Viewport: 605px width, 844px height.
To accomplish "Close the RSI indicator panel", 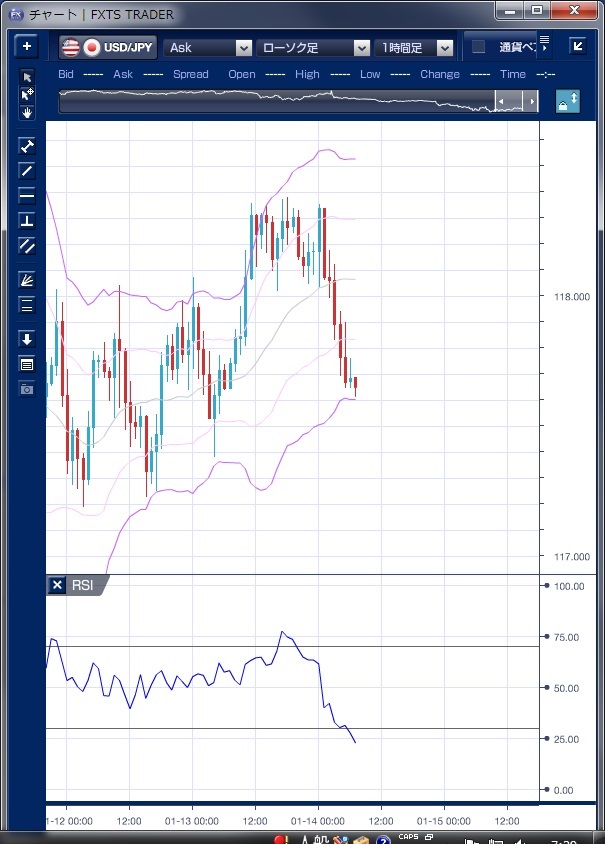I will [x=57, y=585].
